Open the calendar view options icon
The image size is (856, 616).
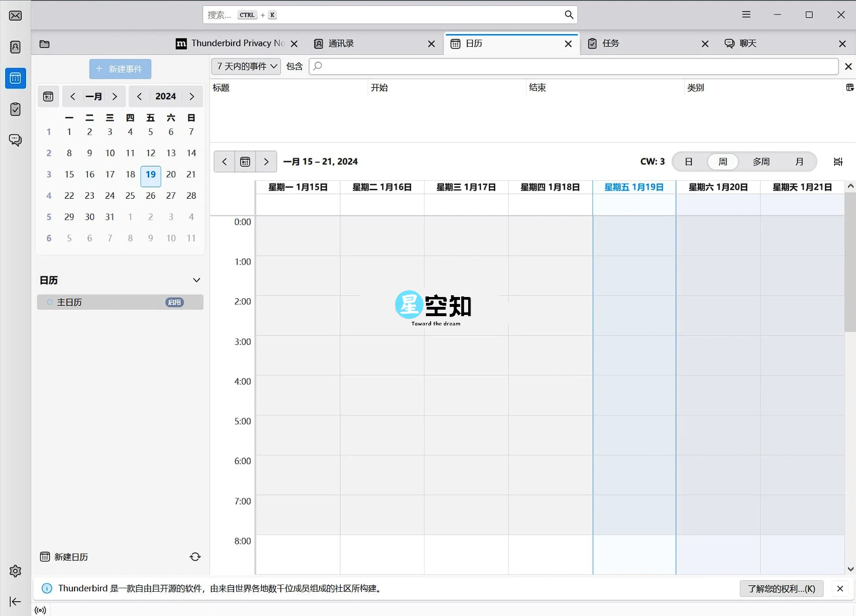(838, 162)
